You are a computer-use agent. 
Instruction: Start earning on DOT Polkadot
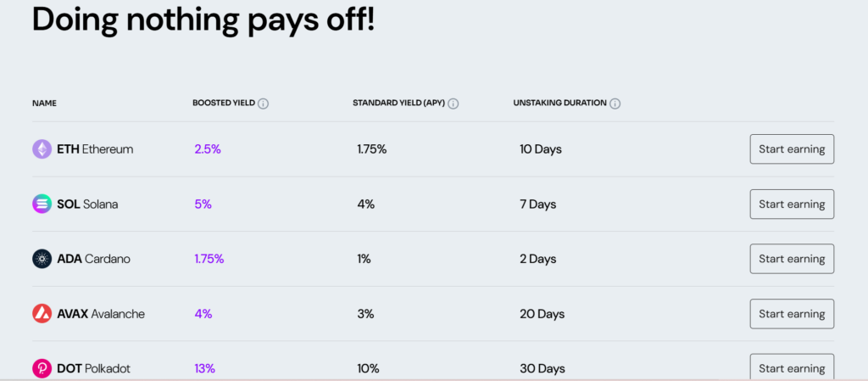pyautogui.click(x=792, y=367)
